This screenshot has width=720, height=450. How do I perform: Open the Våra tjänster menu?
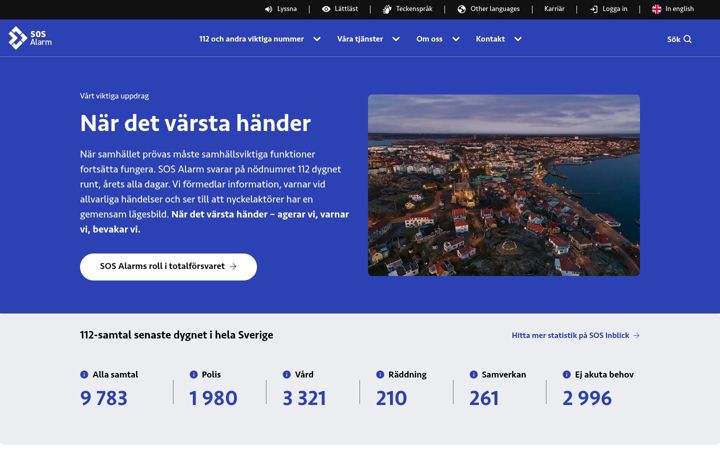point(360,39)
